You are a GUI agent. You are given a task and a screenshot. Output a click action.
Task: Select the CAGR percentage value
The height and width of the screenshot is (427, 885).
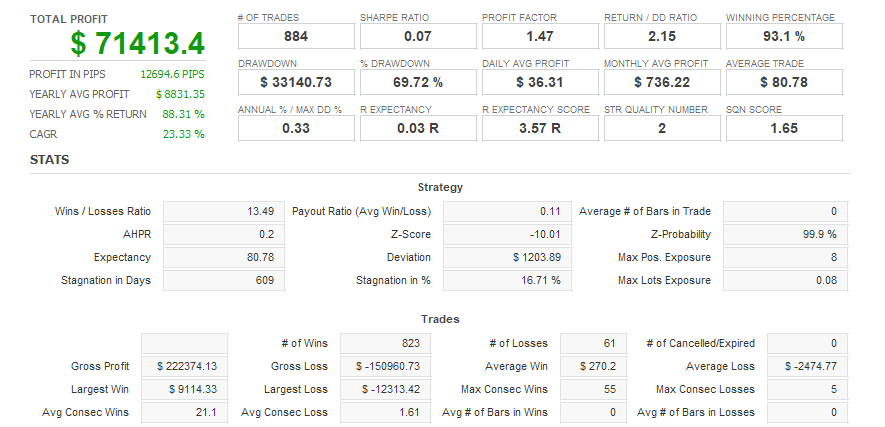(184, 134)
